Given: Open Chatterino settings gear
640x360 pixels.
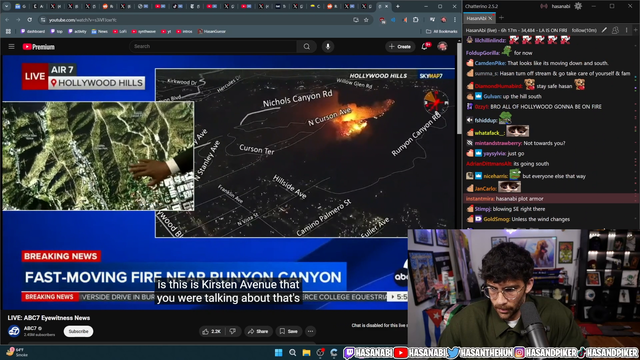Looking at the screenshot, I should click(x=578, y=6).
